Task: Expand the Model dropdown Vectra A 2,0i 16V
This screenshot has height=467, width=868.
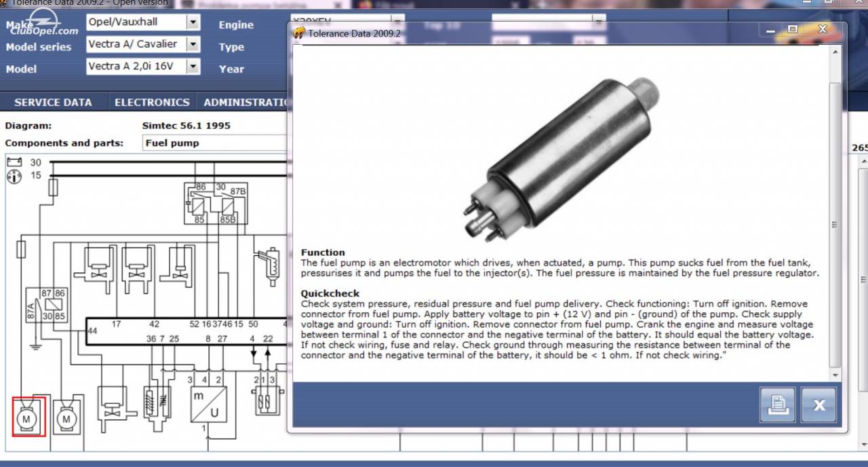Action: coord(193,66)
